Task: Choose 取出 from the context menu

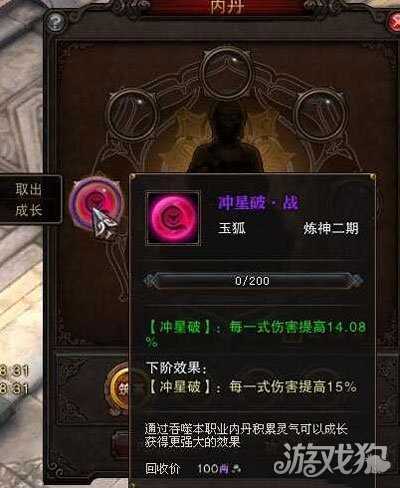Action: click(29, 189)
